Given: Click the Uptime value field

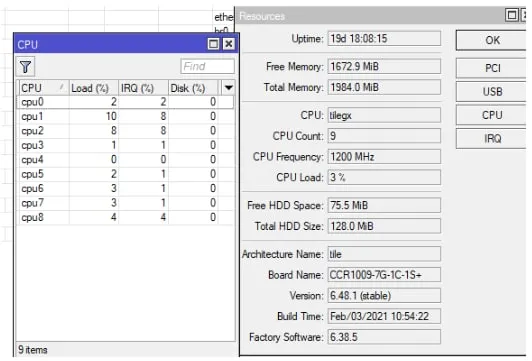Looking at the screenshot, I should click(384, 38).
